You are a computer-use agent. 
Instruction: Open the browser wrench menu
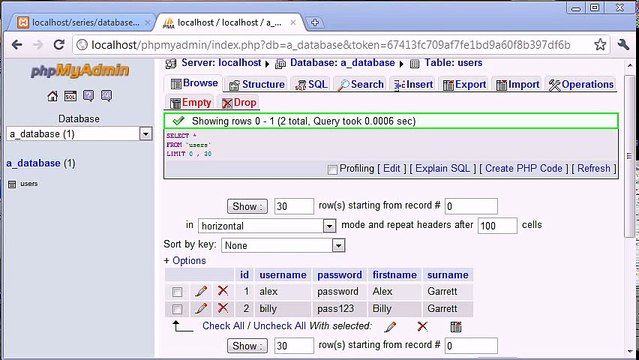coord(623,45)
